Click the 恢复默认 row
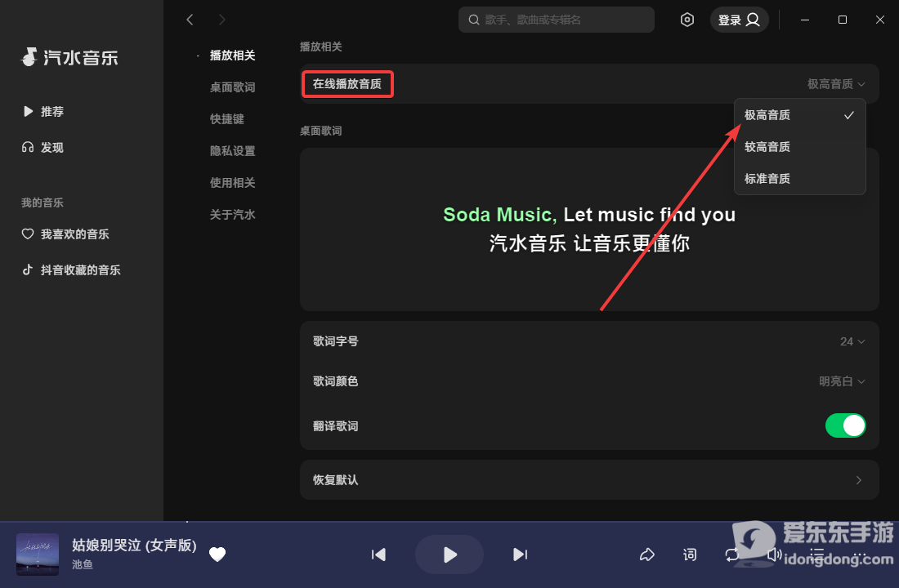899x588 pixels. click(x=589, y=479)
